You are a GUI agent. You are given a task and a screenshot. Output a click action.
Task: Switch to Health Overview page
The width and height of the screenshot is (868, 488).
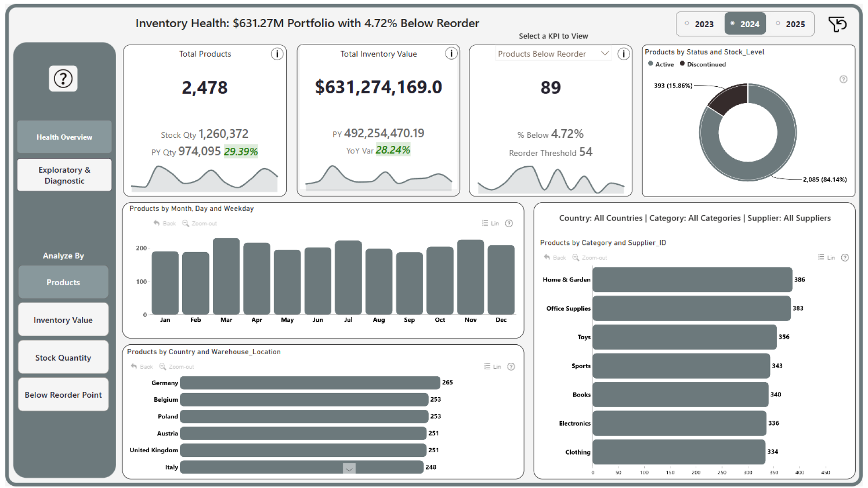tap(64, 137)
